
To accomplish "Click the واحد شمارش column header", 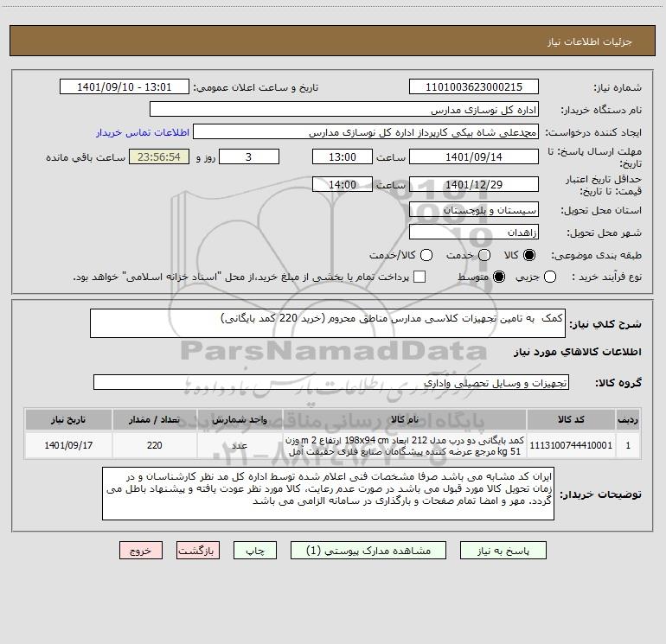I will 240,419.
